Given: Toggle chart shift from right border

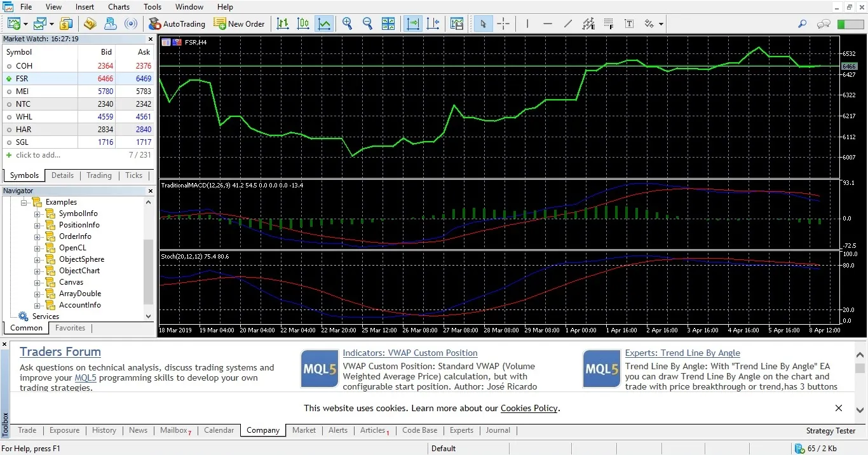Looking at the screenshot, I should click(433, 24).
